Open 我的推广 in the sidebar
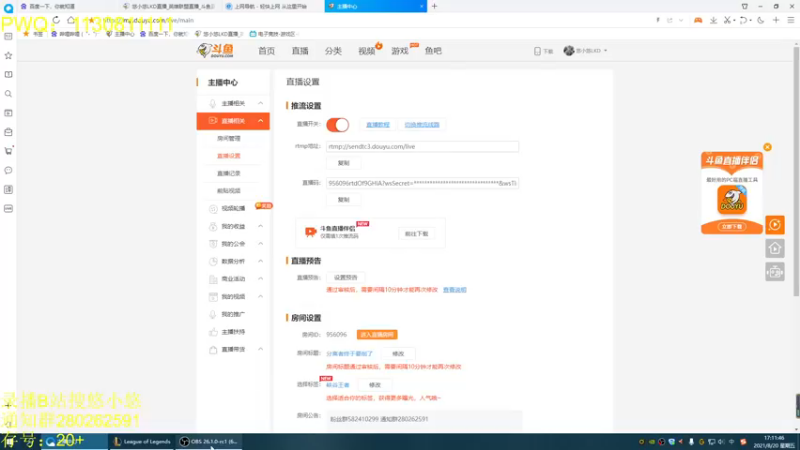Screen dimensions: 800x450 point(233,314)
